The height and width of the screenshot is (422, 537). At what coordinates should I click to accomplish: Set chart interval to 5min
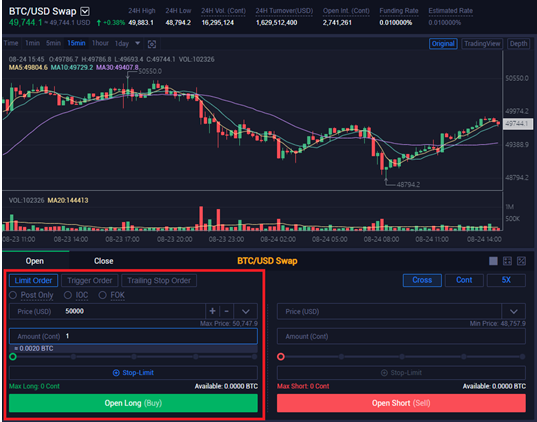point(53,43)
